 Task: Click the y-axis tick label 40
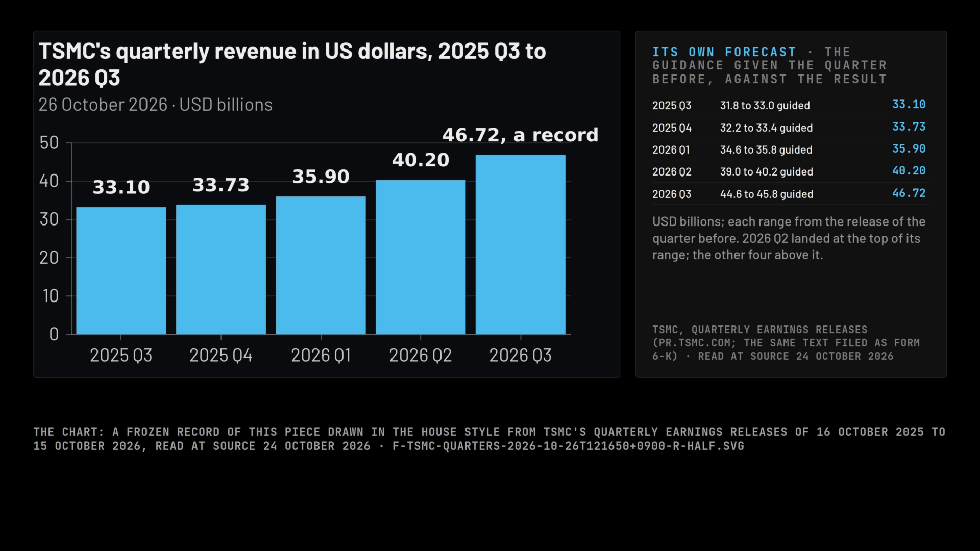click(x=49, y=181)
